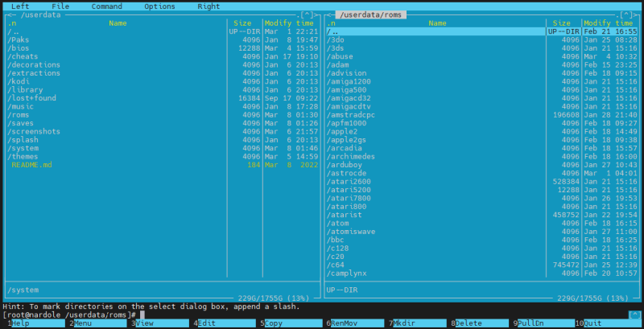Select the /themes directory
Viewport: 644px width, 329px height.
click(163, 157)
